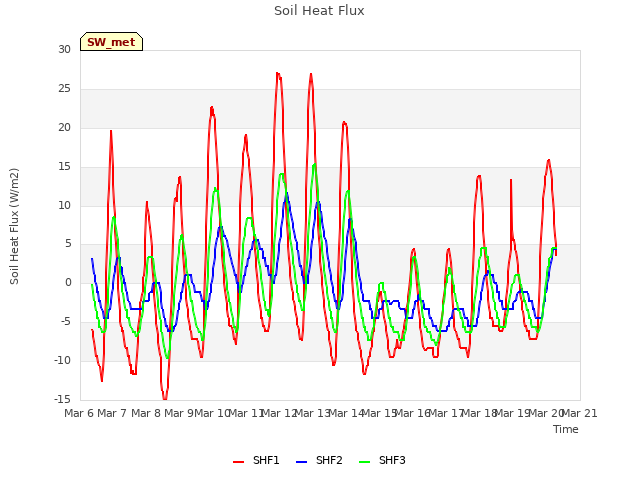Click the 20 y-axis tick label
The image size is (640, 480).
[x=64, y=128]
